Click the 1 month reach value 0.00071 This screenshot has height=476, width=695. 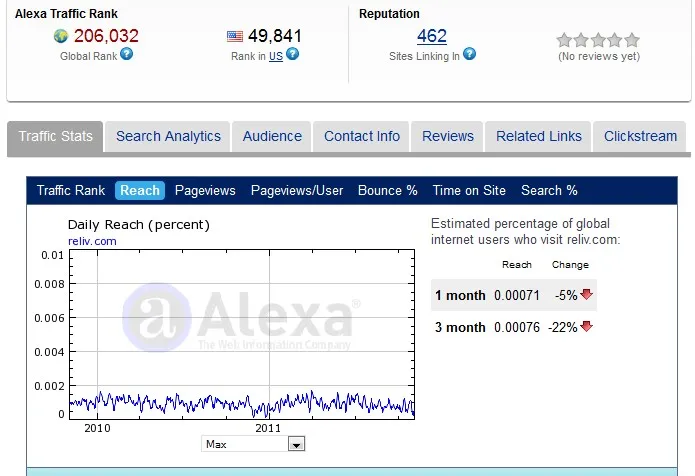click(x=517, y=295)
